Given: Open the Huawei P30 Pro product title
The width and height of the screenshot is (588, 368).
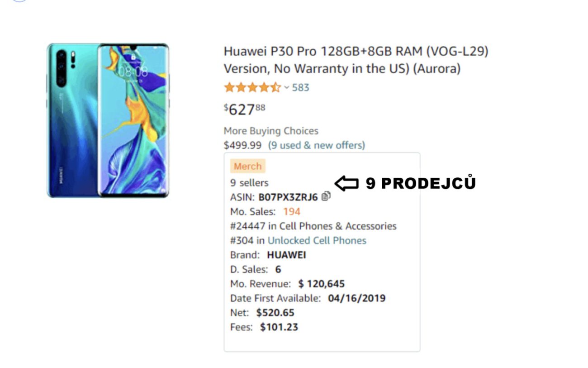Looking at the screenshot, I should [356, 60].
